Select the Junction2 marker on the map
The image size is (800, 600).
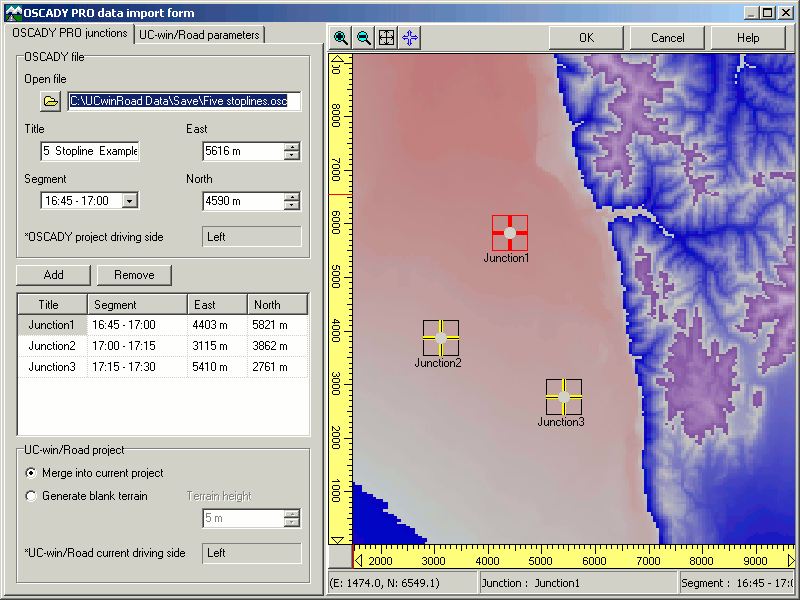pos(441,338)
